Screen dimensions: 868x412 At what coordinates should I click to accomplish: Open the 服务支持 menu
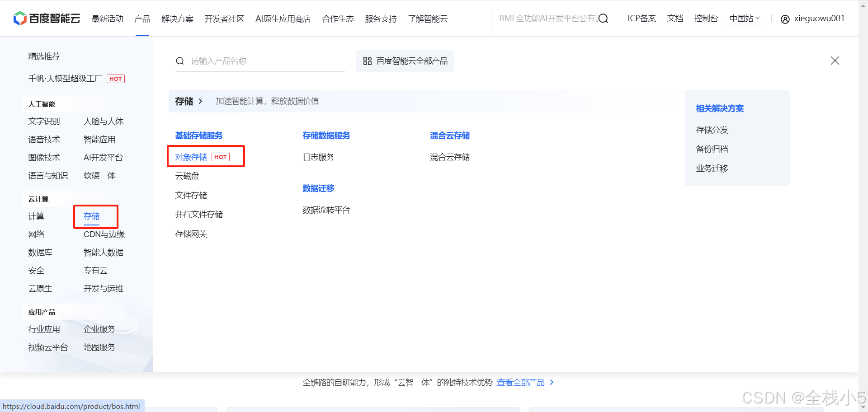click(x=381, y=19)
